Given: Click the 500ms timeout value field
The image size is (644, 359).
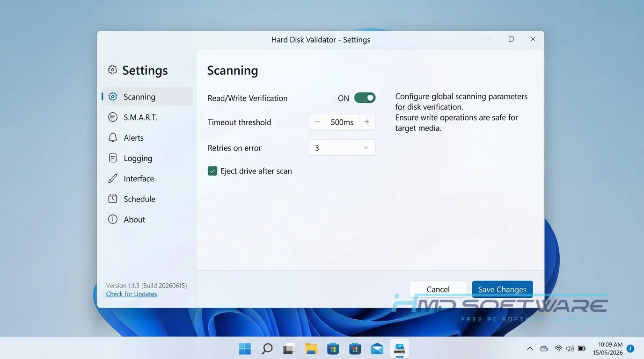Looking at the screenshot, I should click(x=342, y=122).
